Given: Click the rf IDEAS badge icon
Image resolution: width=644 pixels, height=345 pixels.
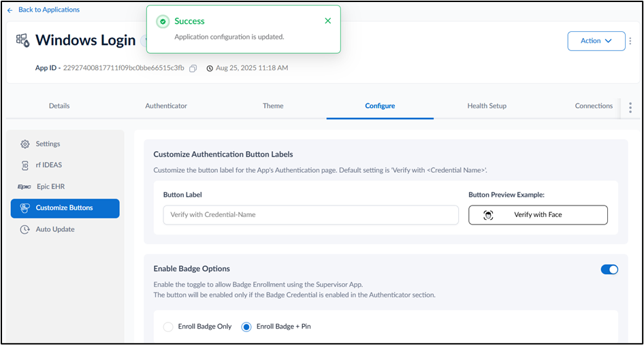Looking at the screenshot, I should [x=25, y=165].
